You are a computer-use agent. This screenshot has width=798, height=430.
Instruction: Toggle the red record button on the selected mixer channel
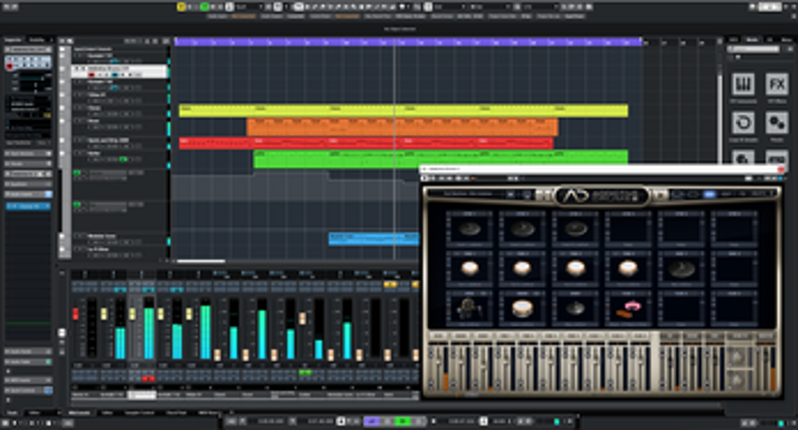pyautogui.click(x=149, y=378)
